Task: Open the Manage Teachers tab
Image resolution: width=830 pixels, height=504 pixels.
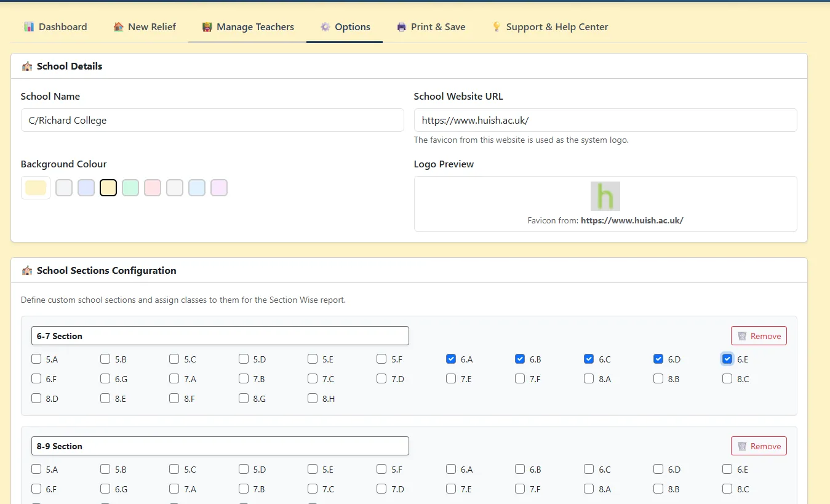Action: 247,27
